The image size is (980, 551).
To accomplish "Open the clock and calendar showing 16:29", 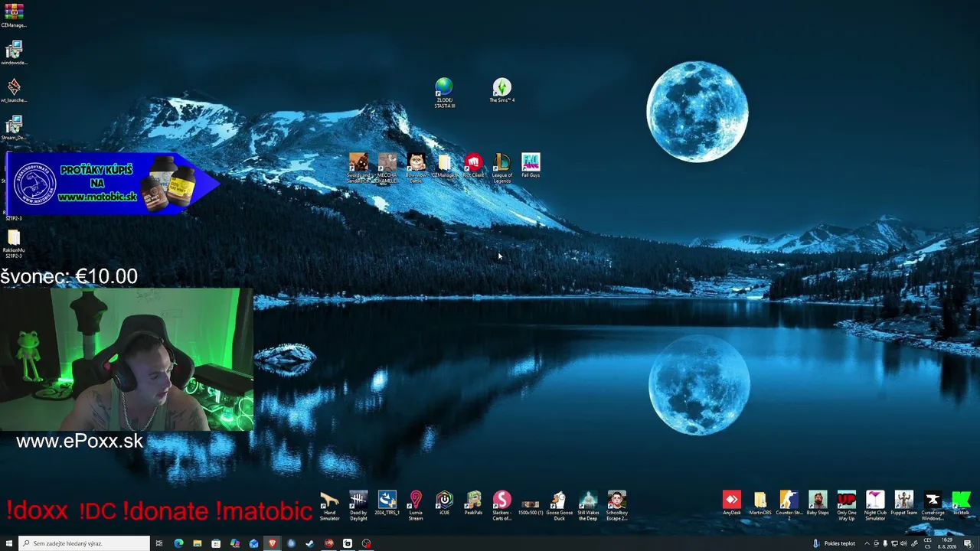I will click(x=948, y=543).
